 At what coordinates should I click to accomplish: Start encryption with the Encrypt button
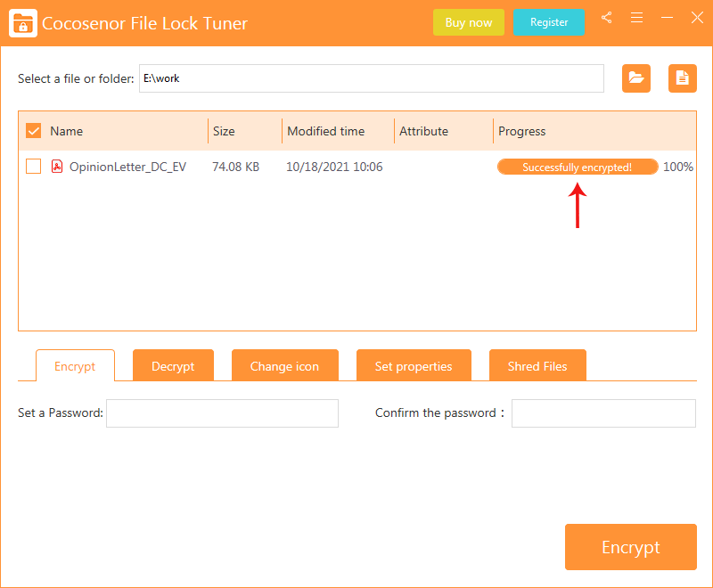[x=631, y=547]
